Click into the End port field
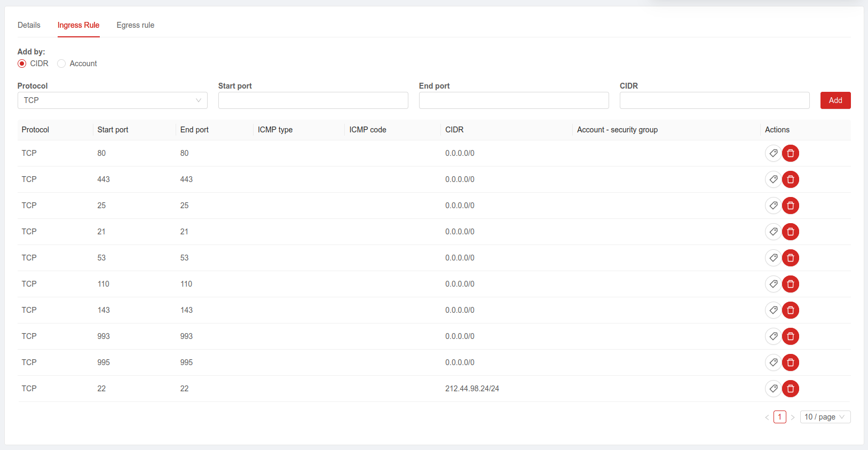The width and height of the screenshot is (868, 450). [x=514, y=100]
